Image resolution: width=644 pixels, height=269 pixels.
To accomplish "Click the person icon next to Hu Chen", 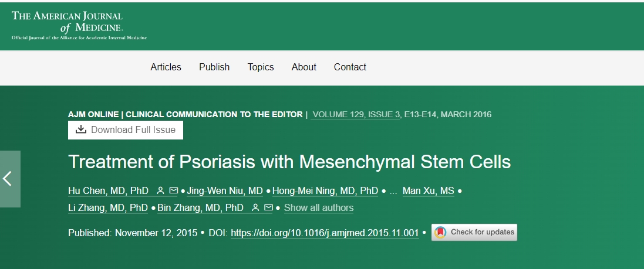I will [x=161, y=191].
